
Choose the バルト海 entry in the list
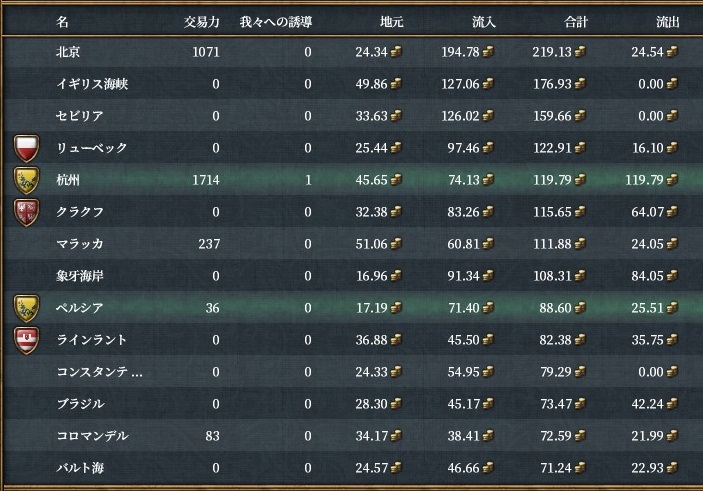[78, 467]
